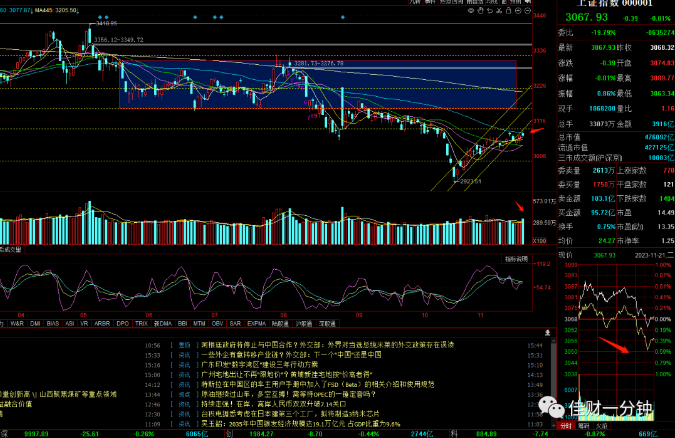Click the left circled minus zoom icon
This screenshot has width=675, height=438.
[518, 11]
